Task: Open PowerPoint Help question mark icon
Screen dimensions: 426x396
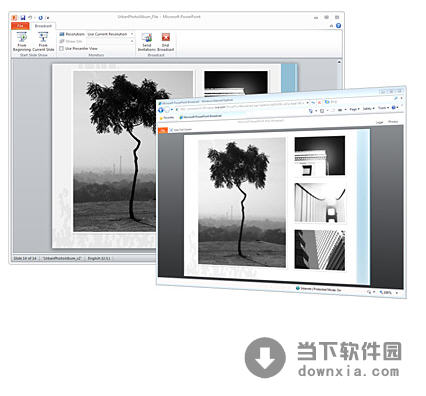Action: coord(338,26)
